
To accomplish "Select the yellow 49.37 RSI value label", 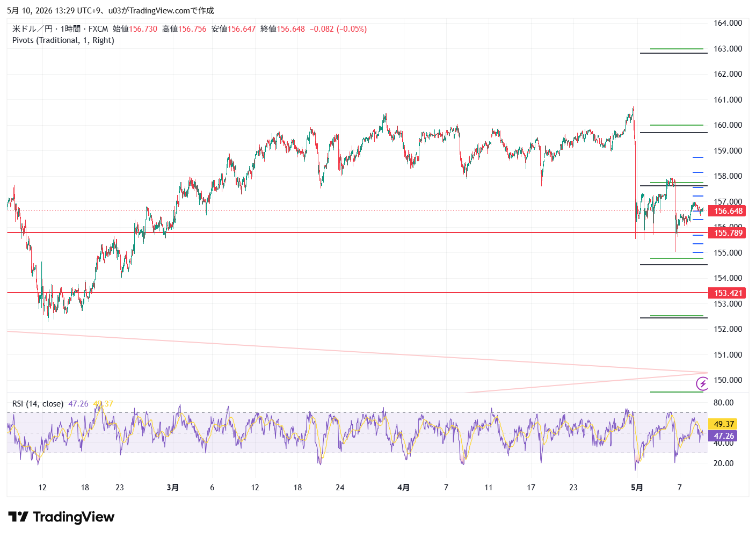I will pos(723,424).
